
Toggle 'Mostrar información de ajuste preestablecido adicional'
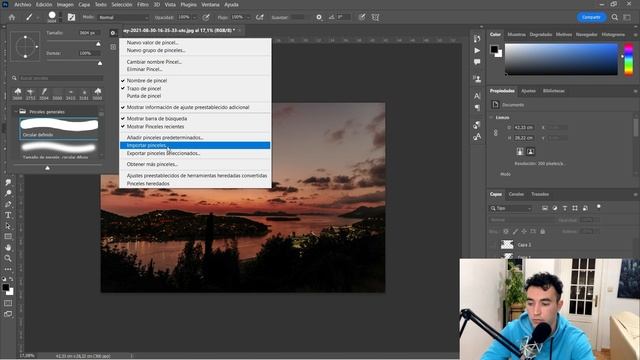click(x=195, y=107)
